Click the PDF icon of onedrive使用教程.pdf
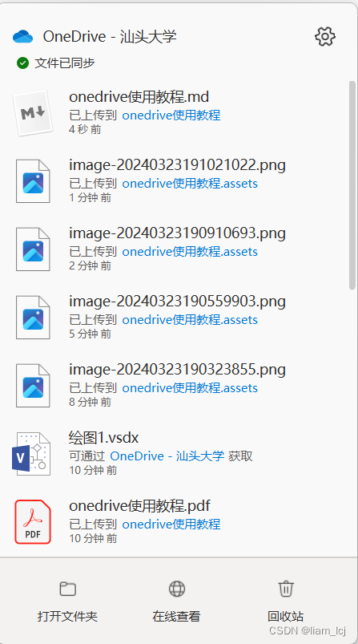The image size is (358, 644). pos(33,521)
